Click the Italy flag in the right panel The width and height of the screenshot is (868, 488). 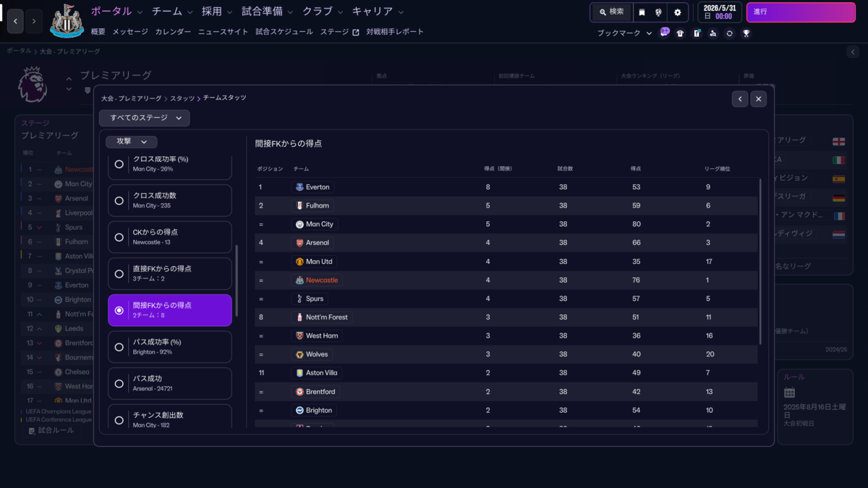click(839, 160)
